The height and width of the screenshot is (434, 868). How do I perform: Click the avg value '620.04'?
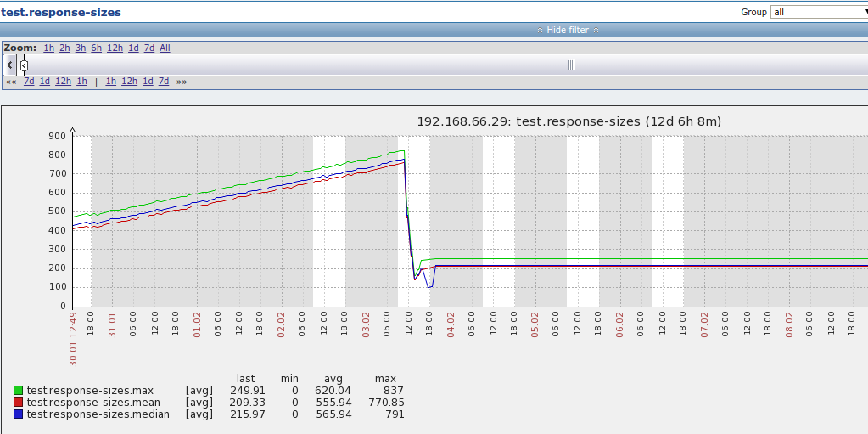pos(333,391)
